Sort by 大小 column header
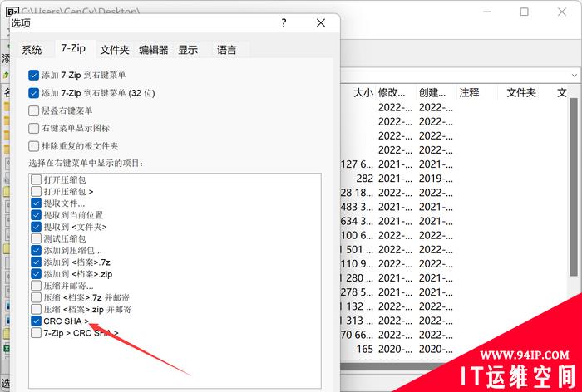Image resolution: width=582 pixels, height=392 pixels. coord(363,93)
